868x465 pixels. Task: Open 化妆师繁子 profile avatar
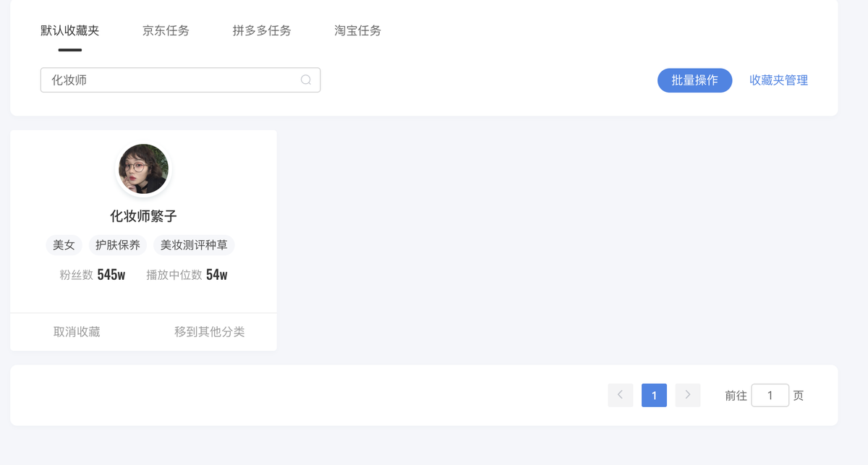[x=143, y=169]
